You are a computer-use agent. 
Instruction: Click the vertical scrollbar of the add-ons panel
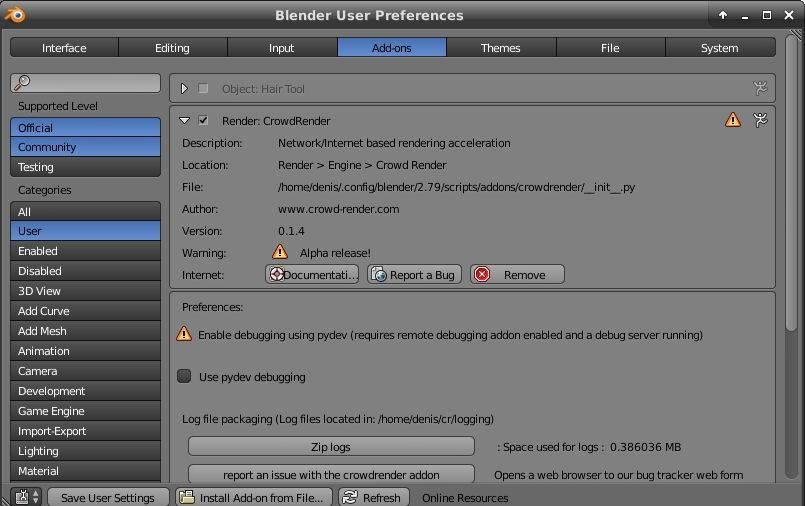click(791, 183)
